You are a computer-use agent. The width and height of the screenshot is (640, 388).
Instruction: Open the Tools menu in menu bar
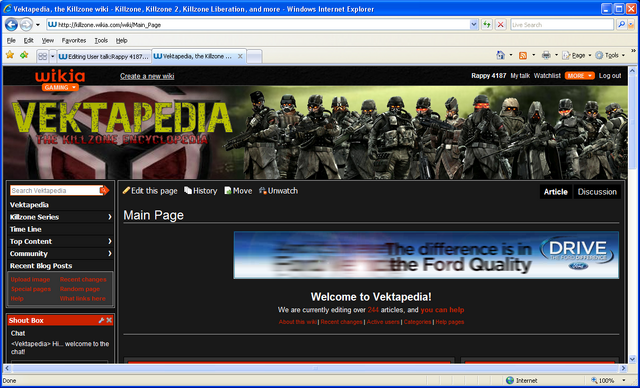tap(101, 40)
